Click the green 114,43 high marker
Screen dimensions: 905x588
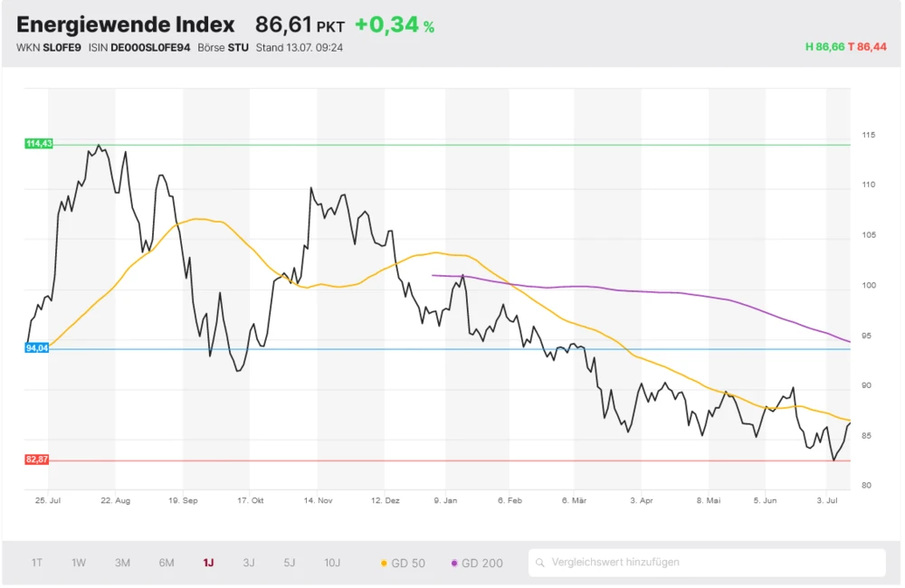tap(39, 144)
